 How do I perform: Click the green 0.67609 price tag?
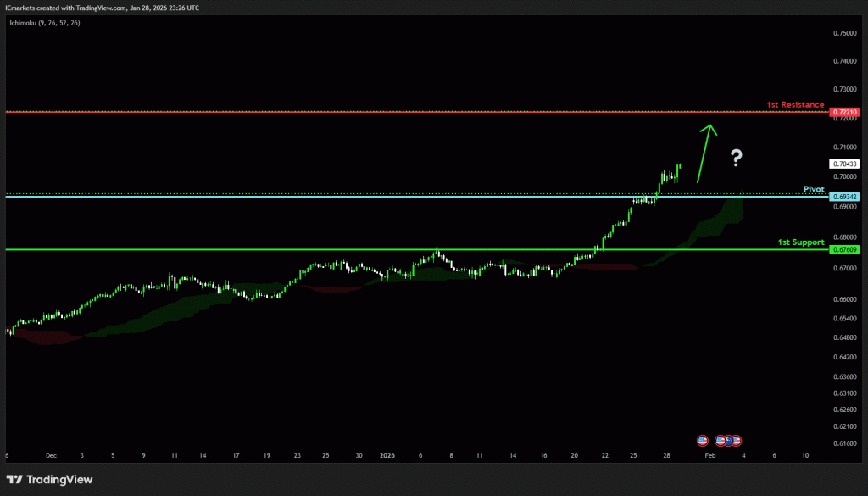click(x=845, y=249)
